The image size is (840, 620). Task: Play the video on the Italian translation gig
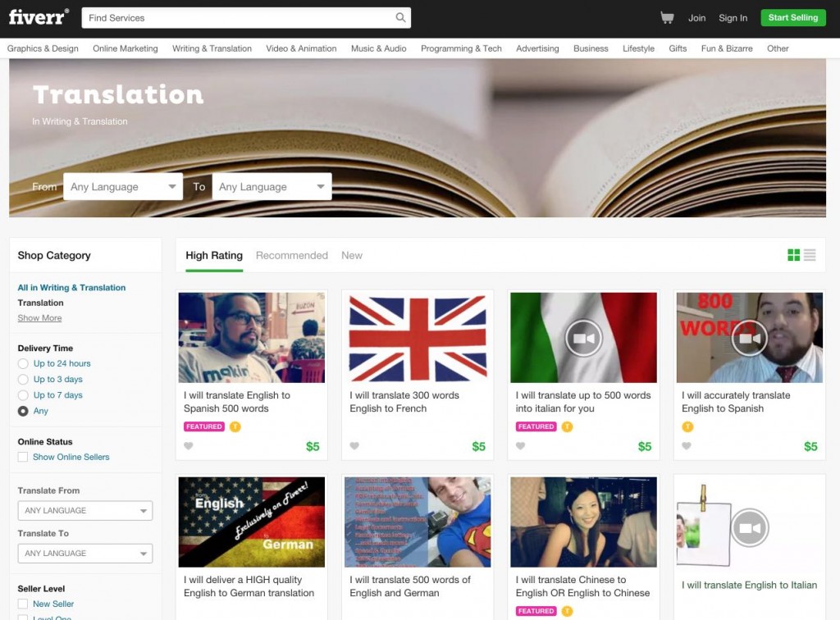[583, 337]
